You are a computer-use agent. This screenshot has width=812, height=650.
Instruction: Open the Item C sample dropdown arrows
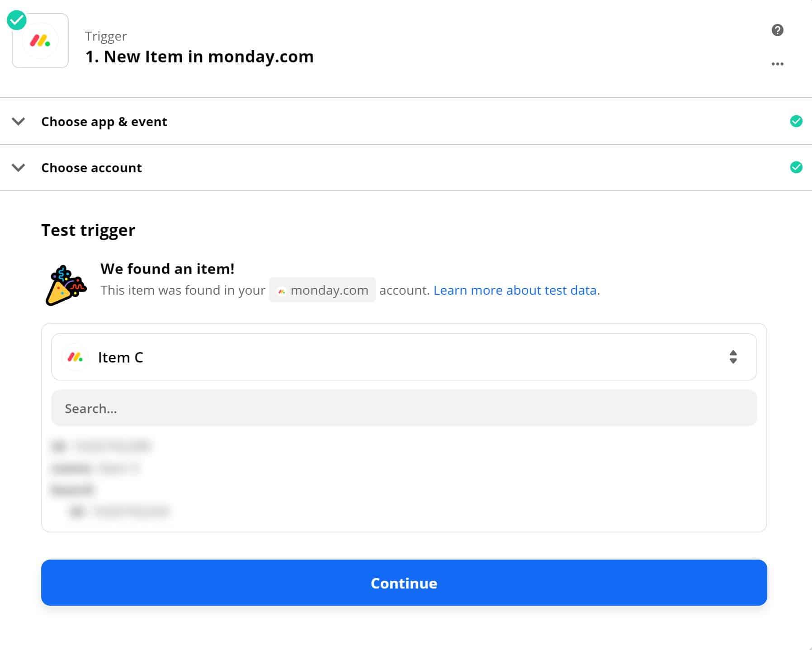coord(733,357)
